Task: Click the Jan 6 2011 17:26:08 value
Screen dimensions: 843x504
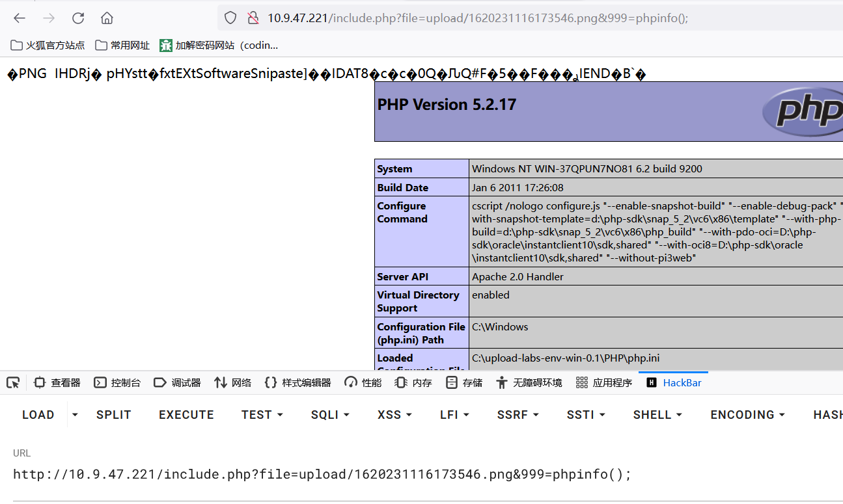Action: pos(518,187)
